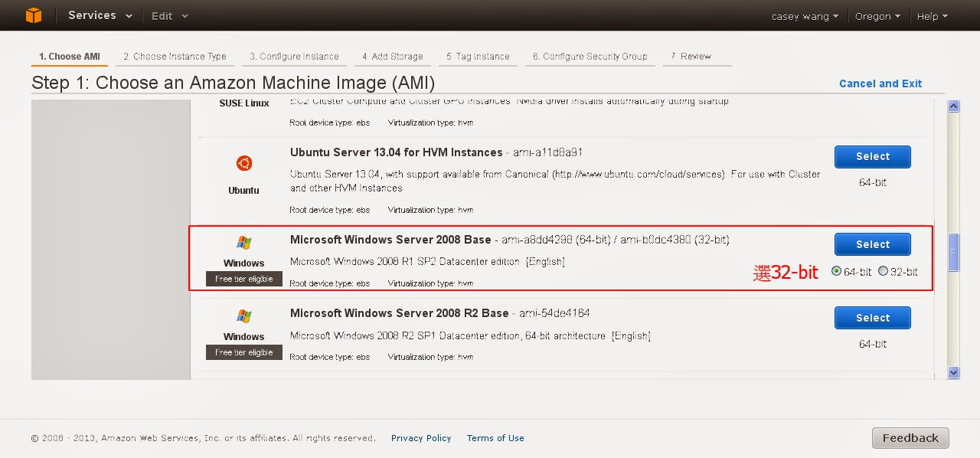Click the Ubuntu Server 13.04 for HVM Instances title
This screenshot has width=980, height=458.
click(397, 152)
